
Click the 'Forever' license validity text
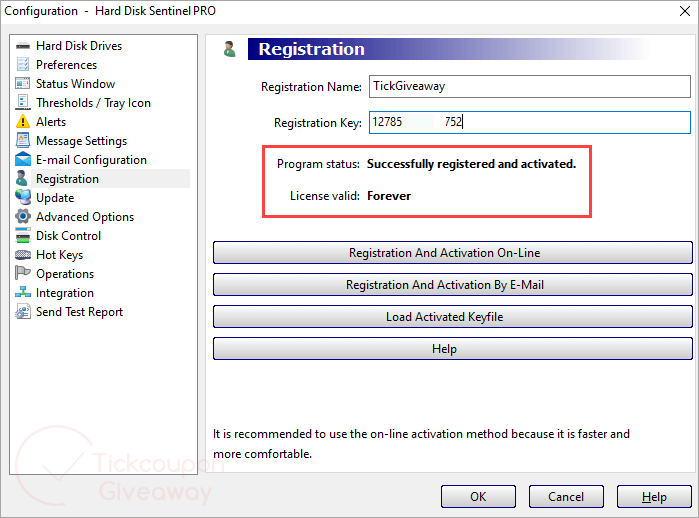click(389, 196)
